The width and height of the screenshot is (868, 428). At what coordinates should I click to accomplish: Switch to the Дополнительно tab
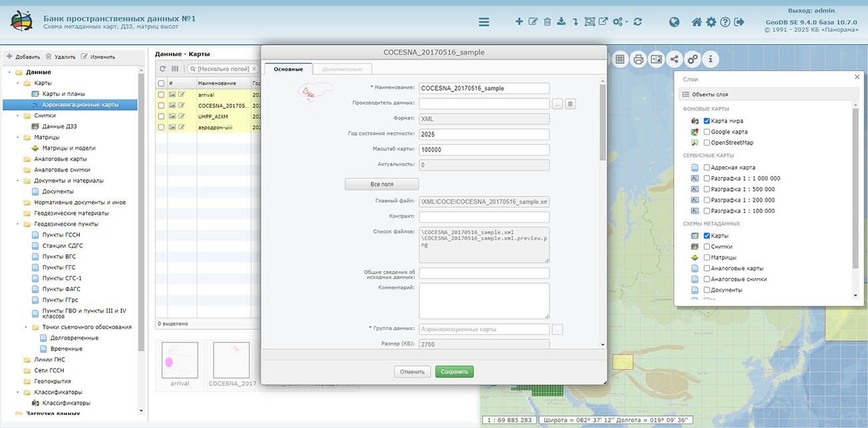342,69
